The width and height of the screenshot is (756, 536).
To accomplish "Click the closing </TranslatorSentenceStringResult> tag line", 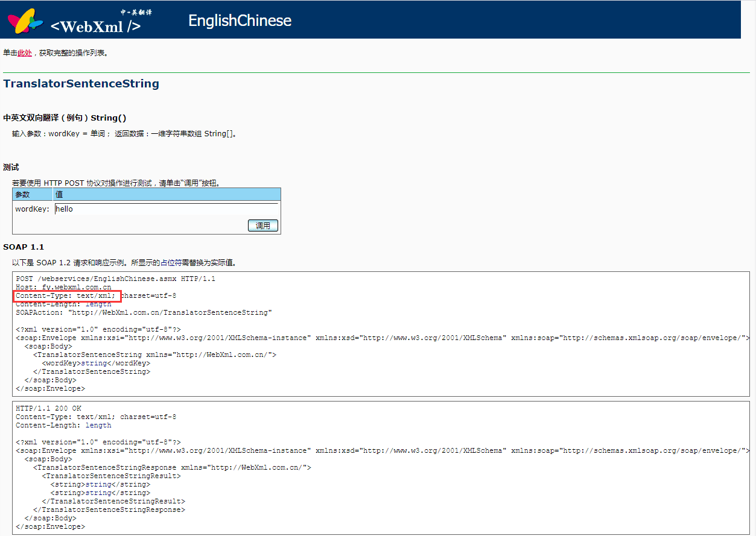I will [113, 501].
